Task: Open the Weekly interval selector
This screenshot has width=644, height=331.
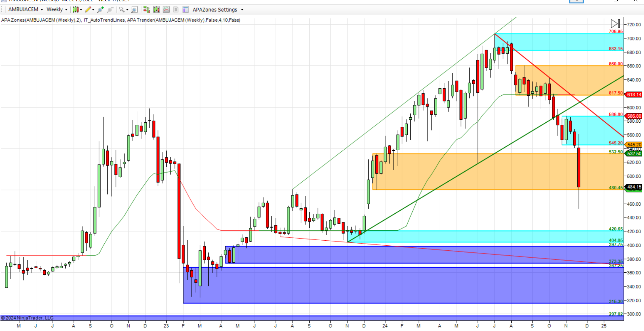Action: tap(55, 9)
